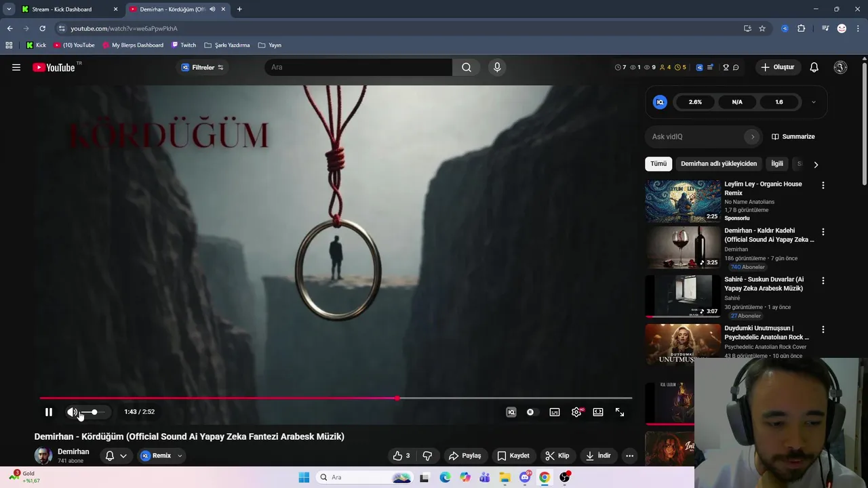868x488 pixels.
Task: Expand notification options chevron beside bell
Action: pos(123,455)
